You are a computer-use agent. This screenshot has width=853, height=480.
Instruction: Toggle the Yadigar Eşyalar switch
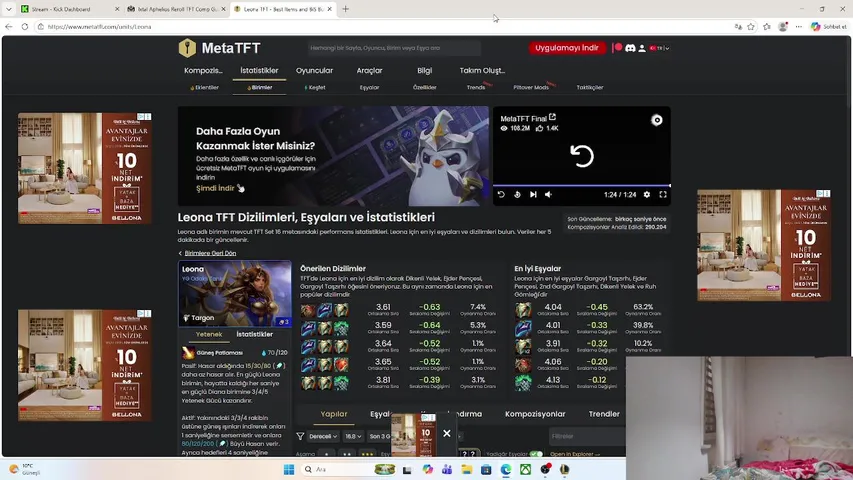(536, 454)
